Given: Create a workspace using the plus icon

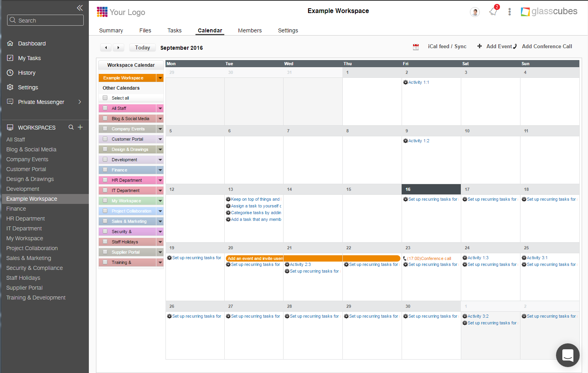Looking at the screenshot, I should click(x=80, y=127).
